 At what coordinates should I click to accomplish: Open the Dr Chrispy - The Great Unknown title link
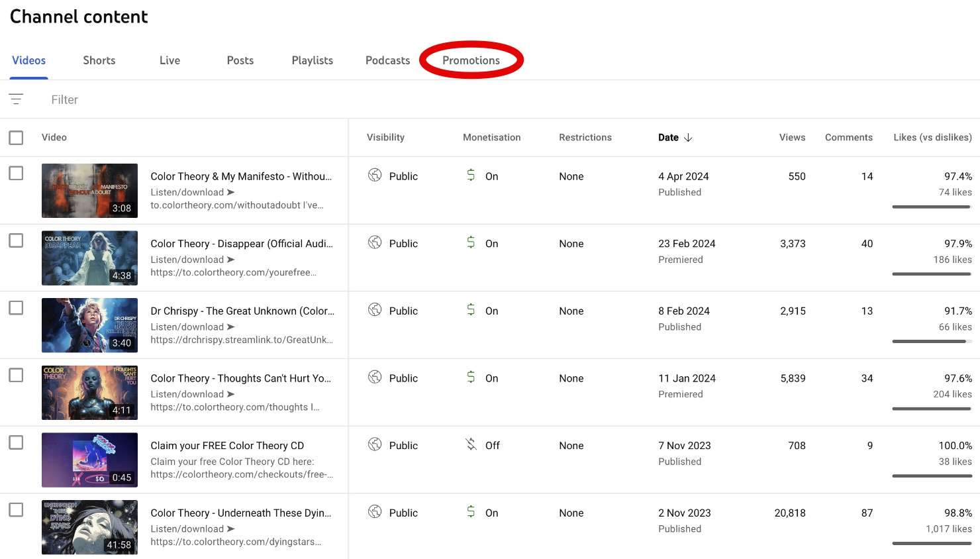[x=242, y=311]
